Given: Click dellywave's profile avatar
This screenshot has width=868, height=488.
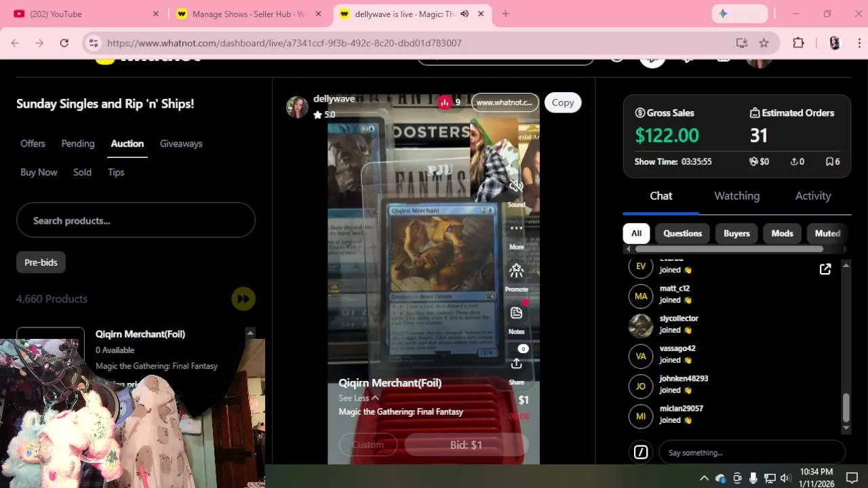Looking at the screenshot, I should tap(297, 106).
